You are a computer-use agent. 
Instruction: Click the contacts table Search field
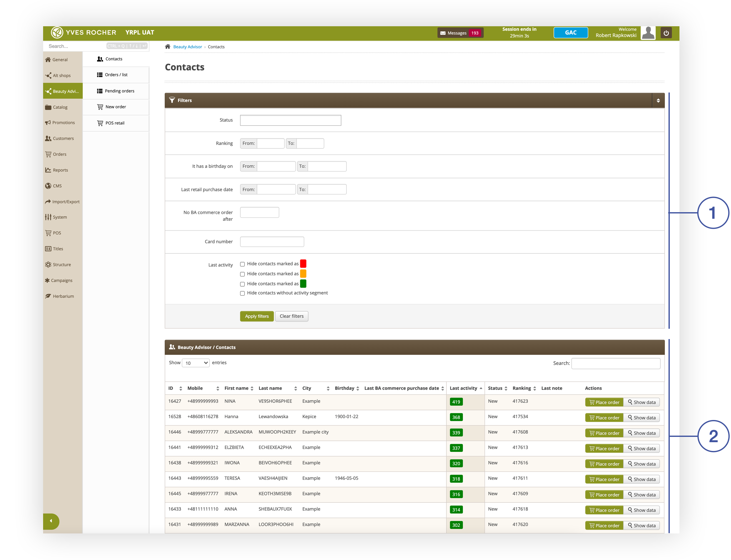click(616, 364)
